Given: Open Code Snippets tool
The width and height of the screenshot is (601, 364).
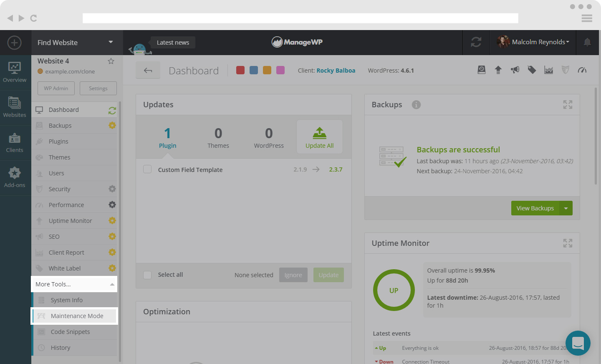Looking at the screenshot, I should click(x=75, y=332).
